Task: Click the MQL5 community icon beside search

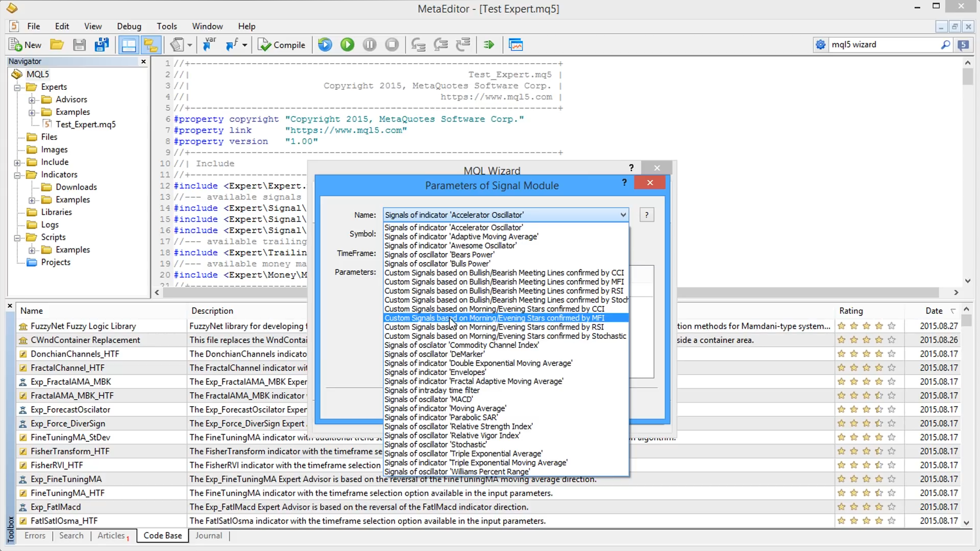Action: pyautogui.click(x=963, y=45)
